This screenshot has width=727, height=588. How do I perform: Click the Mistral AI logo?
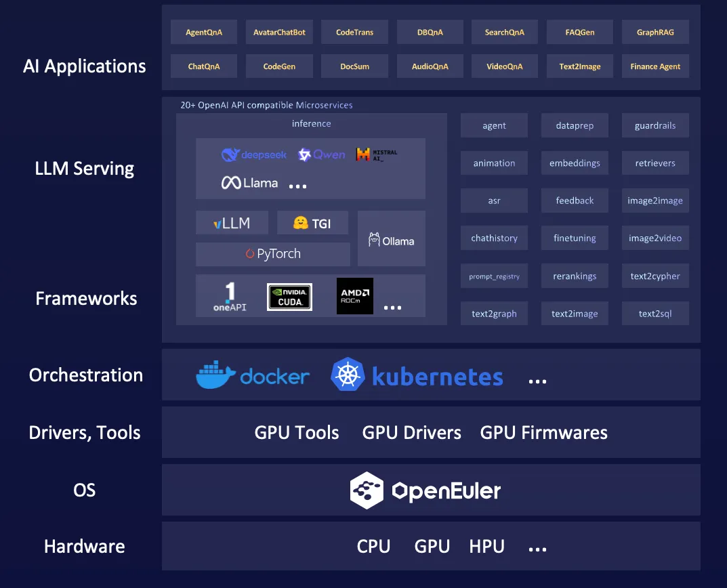point(363,155)
